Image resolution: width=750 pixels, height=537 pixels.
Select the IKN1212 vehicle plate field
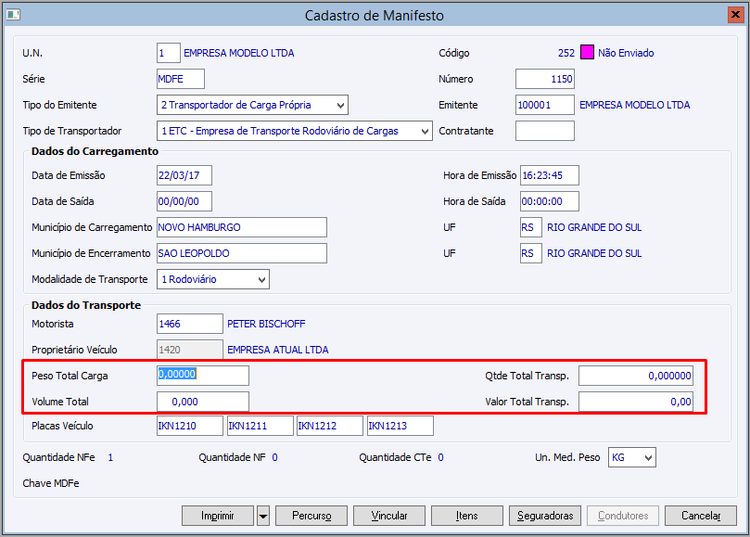click(x=330, y=427)
